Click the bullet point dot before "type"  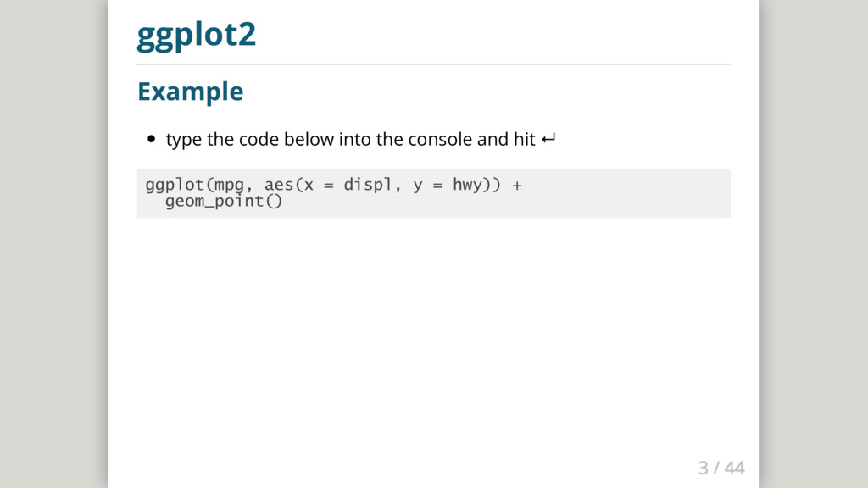coord(152,139)
